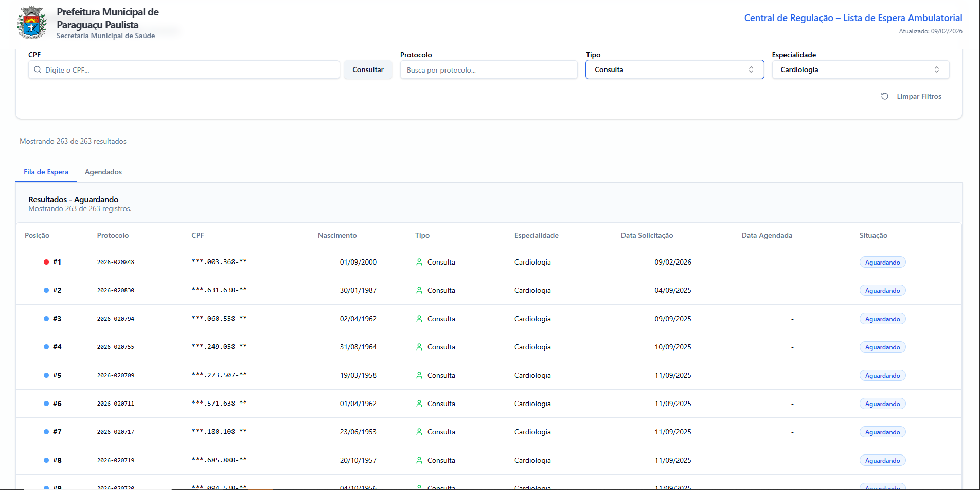This screenshot has width=980, height=490.
Task: Open the Especialidade dropdown showing Cardiologia
Action: point(854,69)
